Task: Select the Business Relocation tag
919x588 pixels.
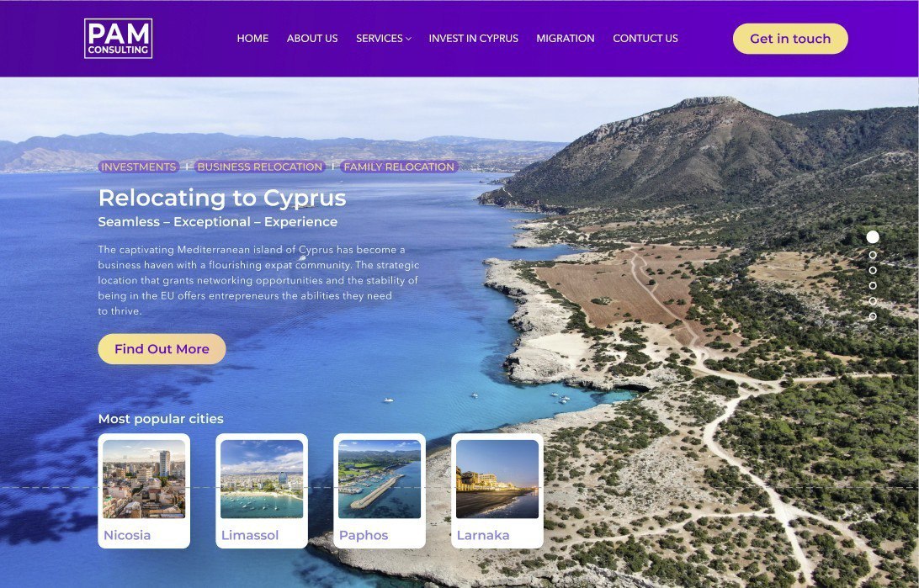Action: [x=260, y=167]
